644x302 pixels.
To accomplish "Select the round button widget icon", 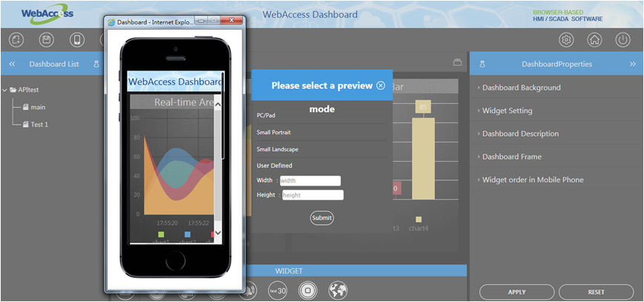I will pyautogui.click(x=307, y=290).
